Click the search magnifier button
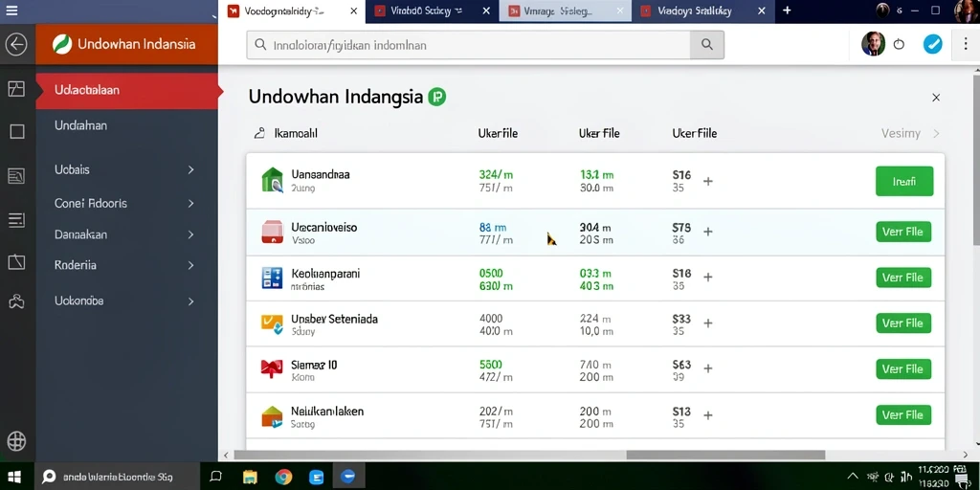Image resolution: width=980 pixels, height=490 pixels. tap(707, 44)
